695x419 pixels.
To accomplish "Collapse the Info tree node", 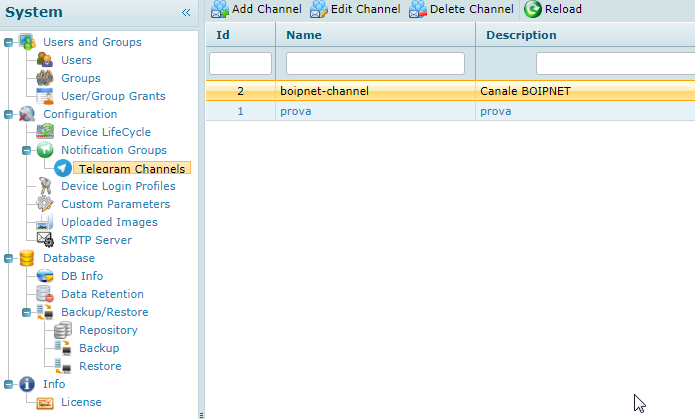I will point(8,384).
